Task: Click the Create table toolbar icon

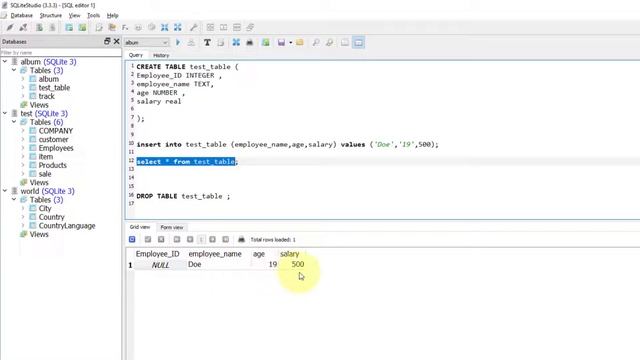Action: point(69,27)
